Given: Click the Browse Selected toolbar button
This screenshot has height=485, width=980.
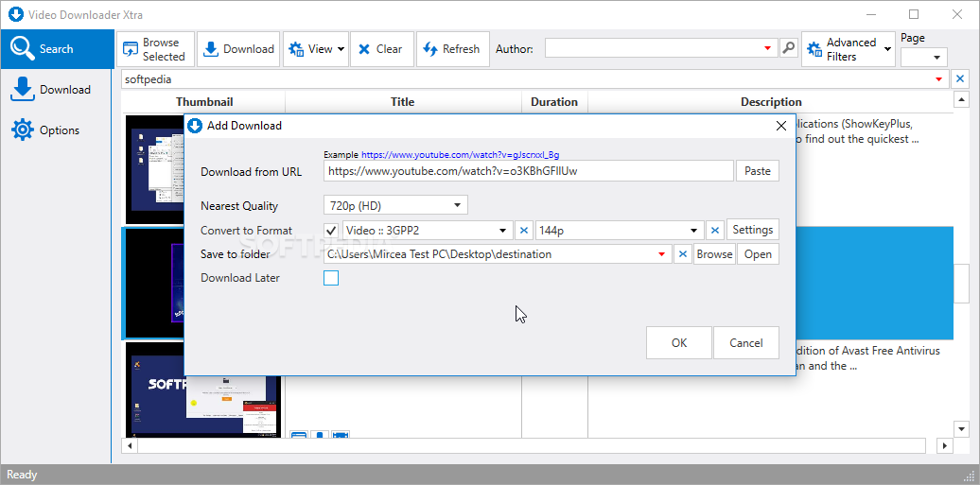Looking at the screenshot, I should point(156,49).
